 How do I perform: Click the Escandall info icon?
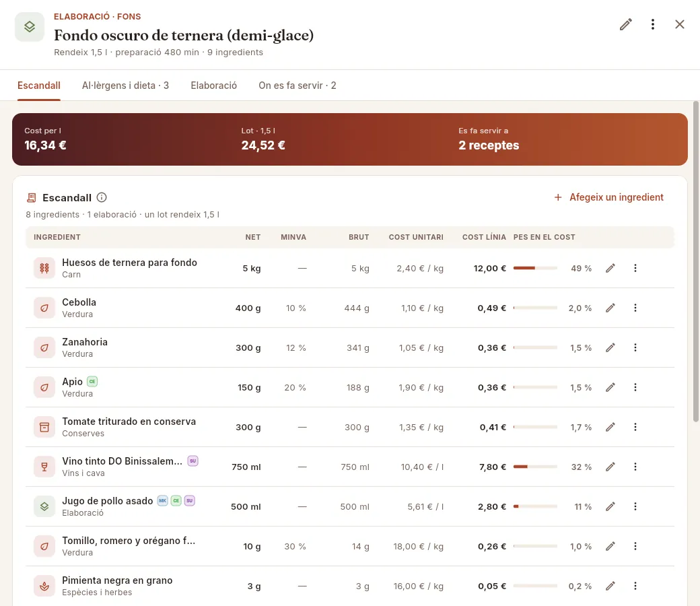pyautogui.click(x=102, y=197)
